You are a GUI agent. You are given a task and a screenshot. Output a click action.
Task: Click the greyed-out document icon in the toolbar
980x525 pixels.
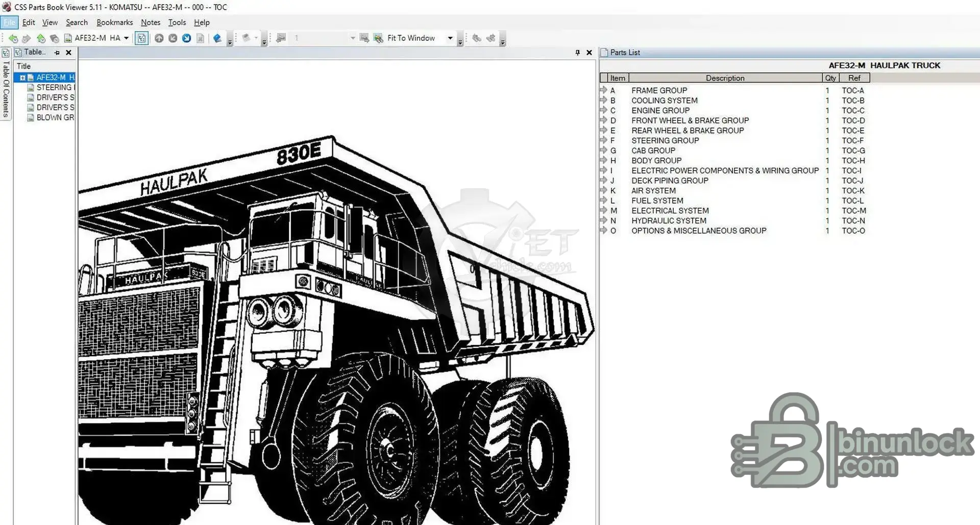click(x=201, y=38)
